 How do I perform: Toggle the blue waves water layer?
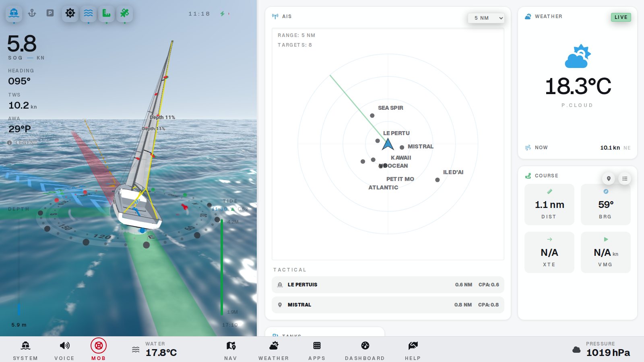tap(88, 13)
